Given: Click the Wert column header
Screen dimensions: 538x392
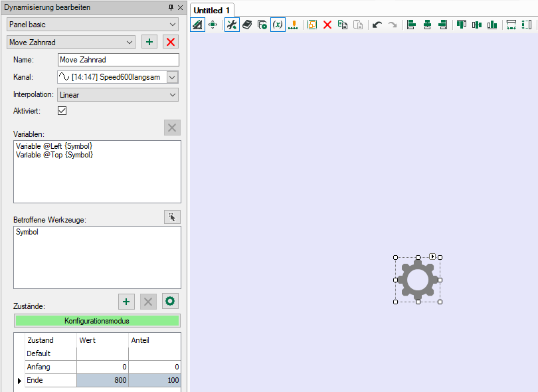Looking at the screenshot, I should (x=102, y=340).
